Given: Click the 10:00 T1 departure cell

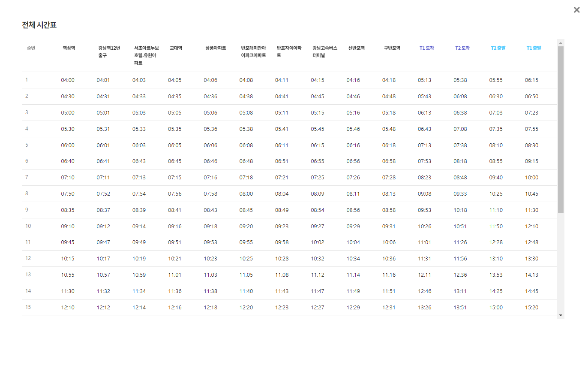Looking at the screenshot, I should [x=532, y=178].
